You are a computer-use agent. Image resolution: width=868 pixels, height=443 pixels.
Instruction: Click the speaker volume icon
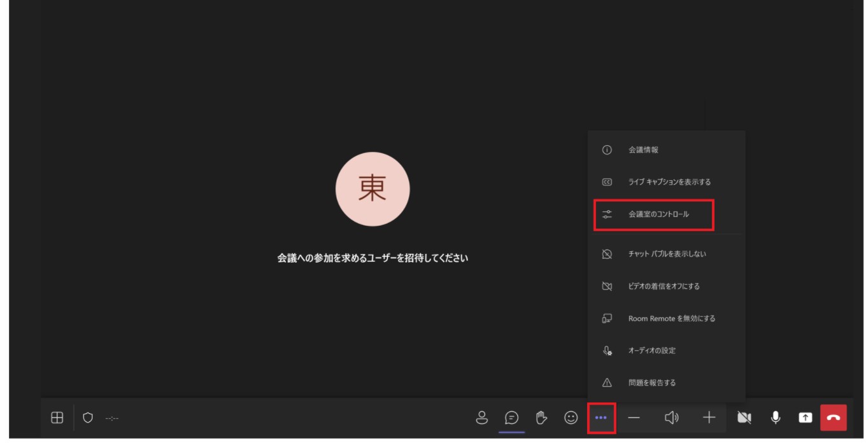[x=671, y=418]
